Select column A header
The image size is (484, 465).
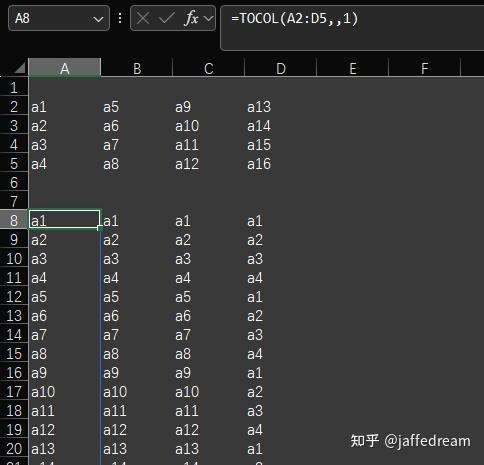65,68
